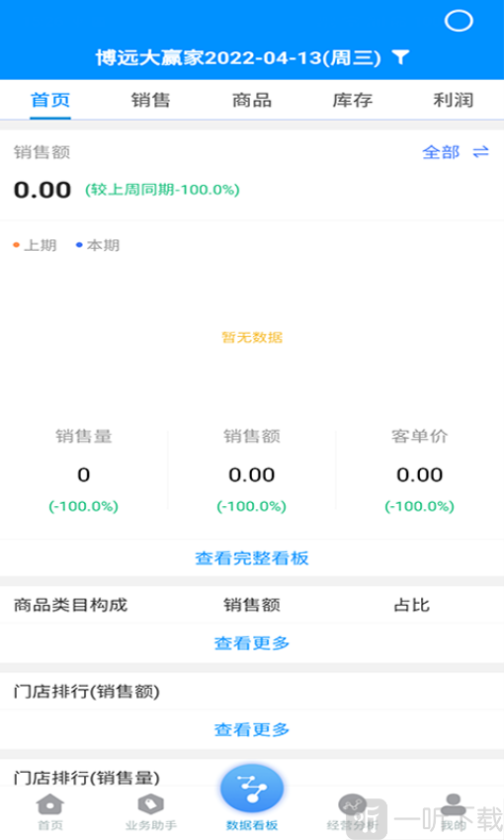
Task: Click the 查看完整看板 link
Action: (x=252, y=558)
